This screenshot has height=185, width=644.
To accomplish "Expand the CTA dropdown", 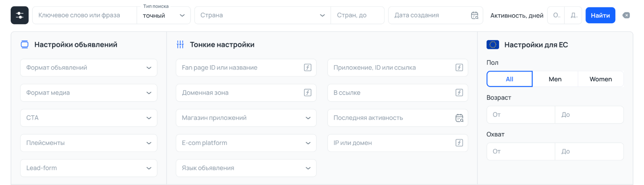I will click(x=89, y=118).
